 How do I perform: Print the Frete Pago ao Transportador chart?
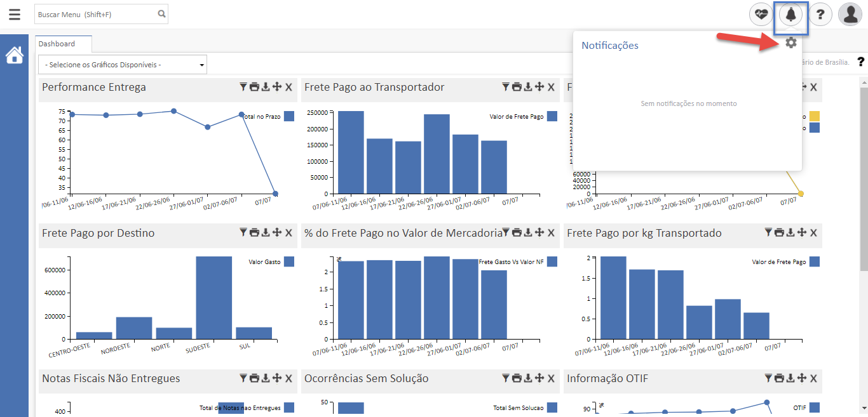tap(517, 88)
